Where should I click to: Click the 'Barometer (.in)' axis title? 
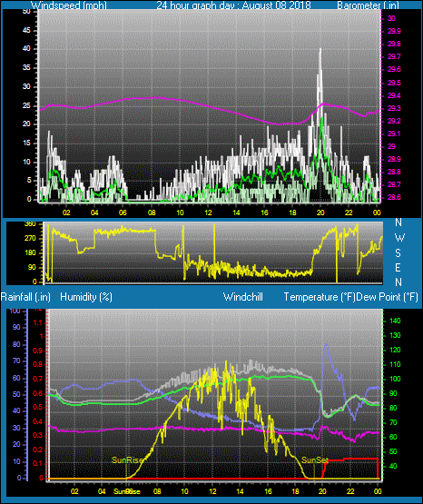(x=368, y=5)
